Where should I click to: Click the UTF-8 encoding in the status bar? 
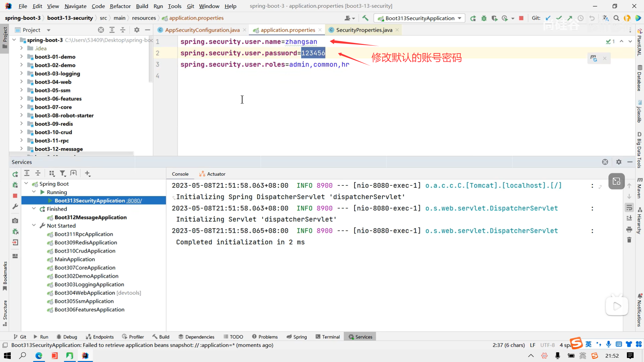[547, 345]
